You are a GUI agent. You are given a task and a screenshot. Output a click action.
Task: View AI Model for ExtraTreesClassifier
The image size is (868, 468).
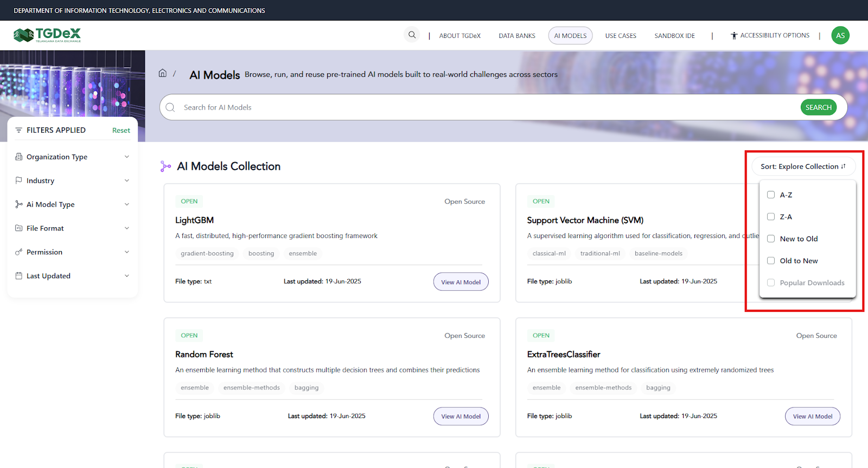point(813,416)
